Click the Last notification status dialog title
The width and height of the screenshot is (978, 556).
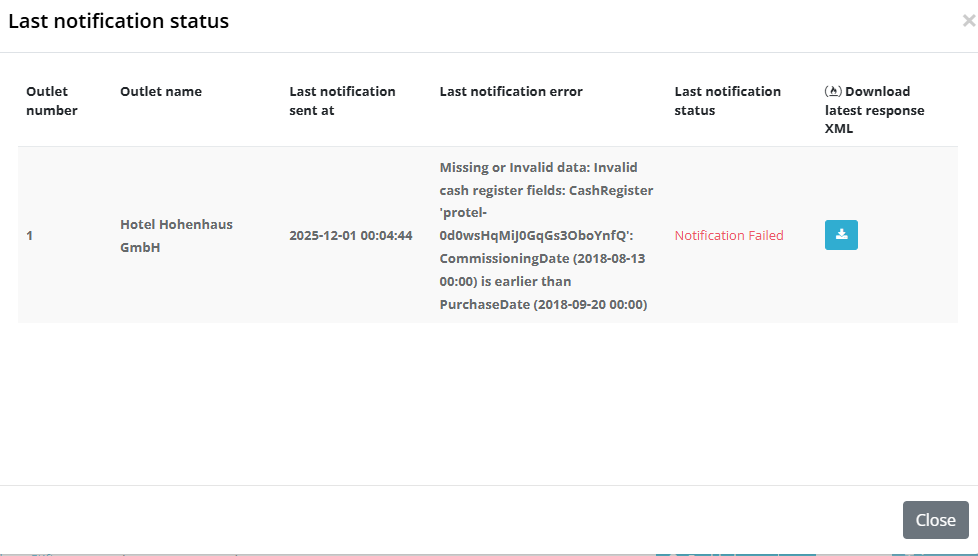click(x=119, y=21)
